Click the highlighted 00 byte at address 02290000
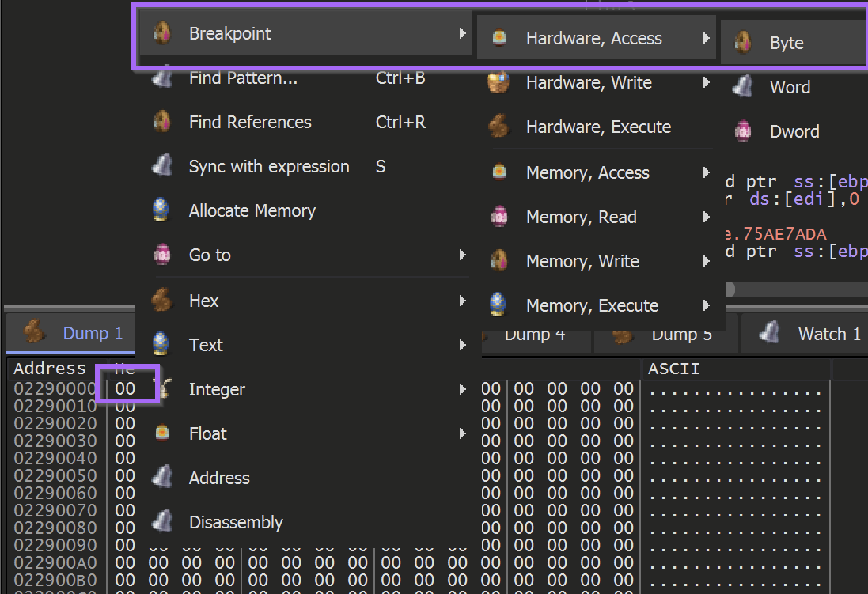 tap(124, 387)
